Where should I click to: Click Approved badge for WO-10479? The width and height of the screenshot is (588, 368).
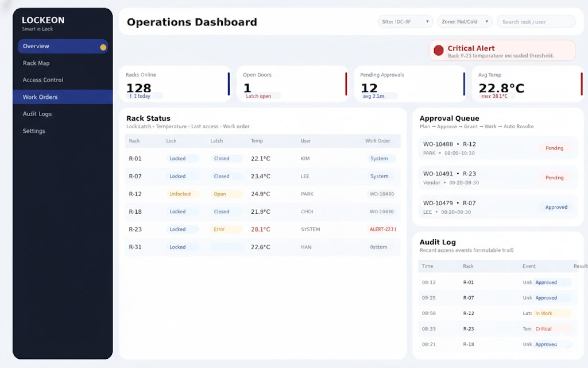(x=556, y=207)
